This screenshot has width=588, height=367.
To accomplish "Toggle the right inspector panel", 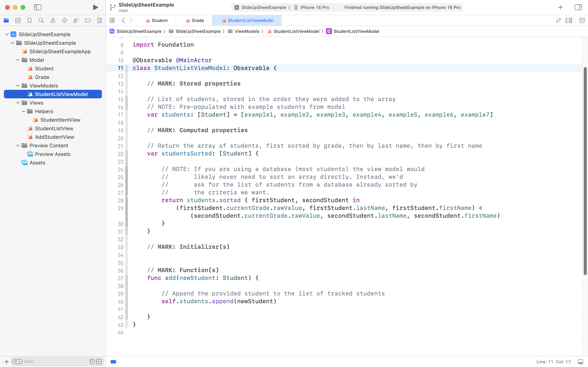I will click(x=578, y=7).
